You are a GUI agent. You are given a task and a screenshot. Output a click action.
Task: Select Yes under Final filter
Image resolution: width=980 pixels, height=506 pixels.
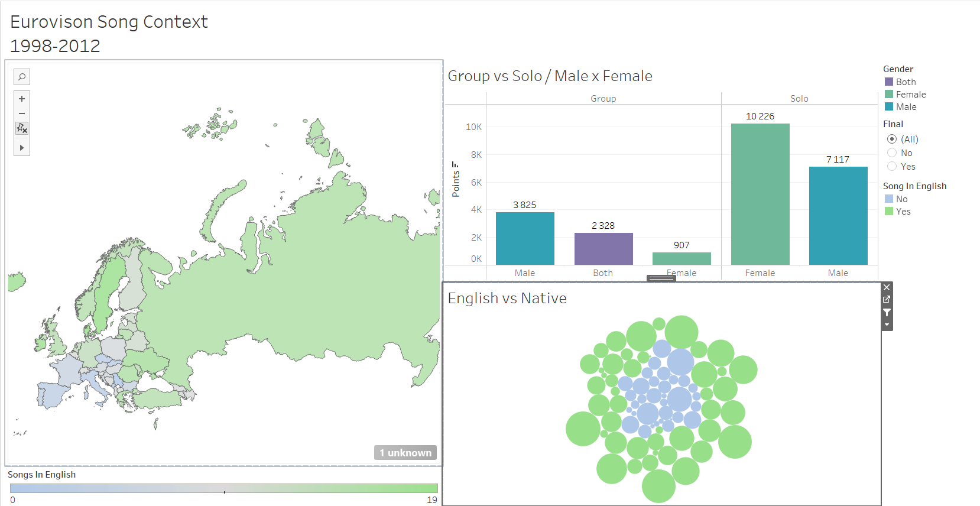[x=892, y=167]
